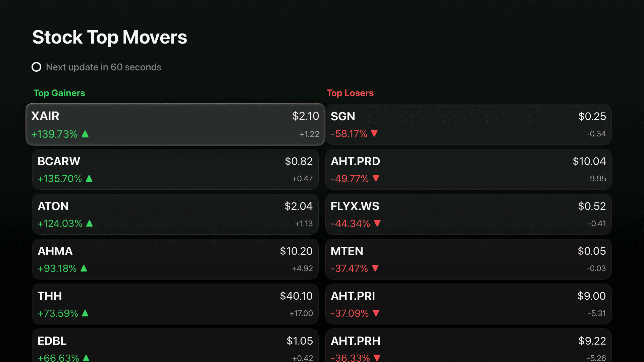This screenshot has width=644, height=362.
Task: Switch to the Top Gainers section
Action: click(x=59, y=93)
